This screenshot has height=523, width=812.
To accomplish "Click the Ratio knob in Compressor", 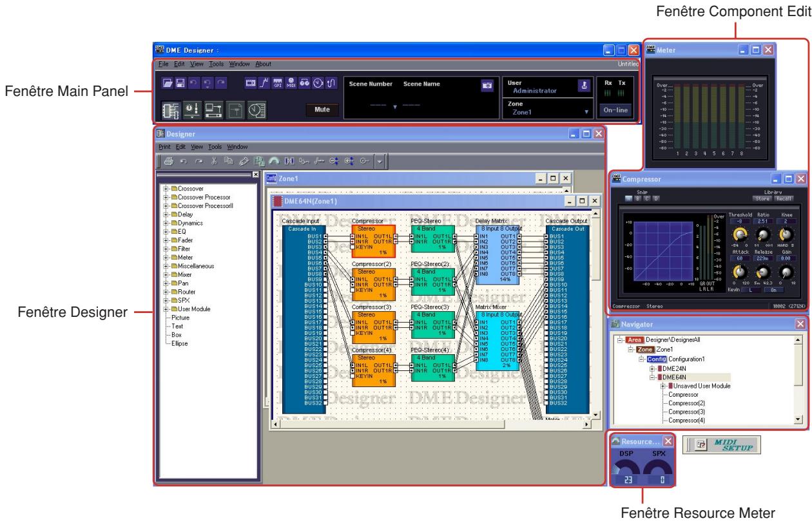I will tap(763, 234).
